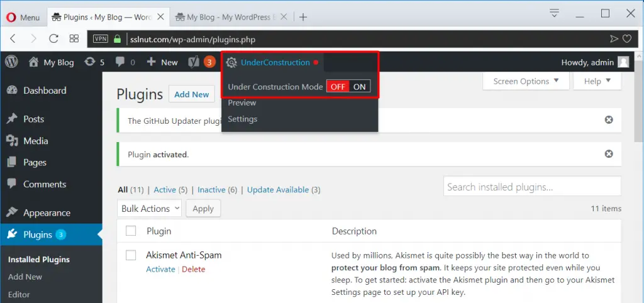Click the Media sidebar icon
Viewport: 644px width, 303px height.
[x=12, y=141]
